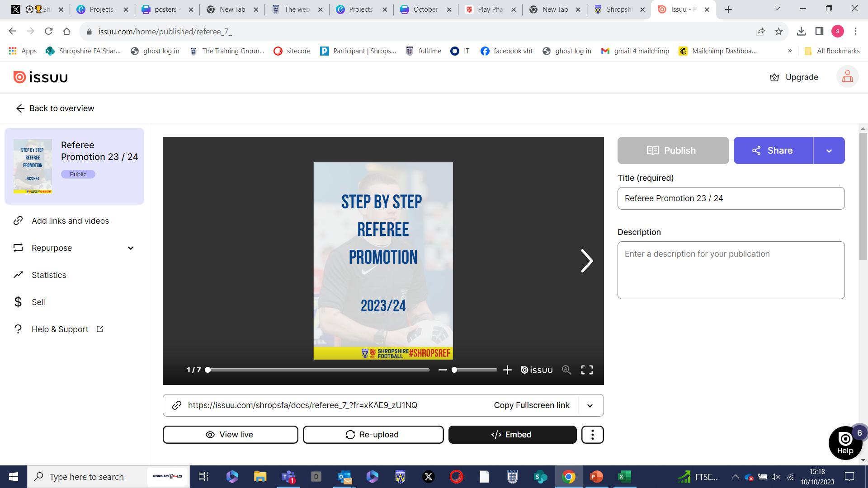Select the Sell sidebar option
The width and height of the screenshot is (868, 488).
pyautogui.click(x=38, y=302)
